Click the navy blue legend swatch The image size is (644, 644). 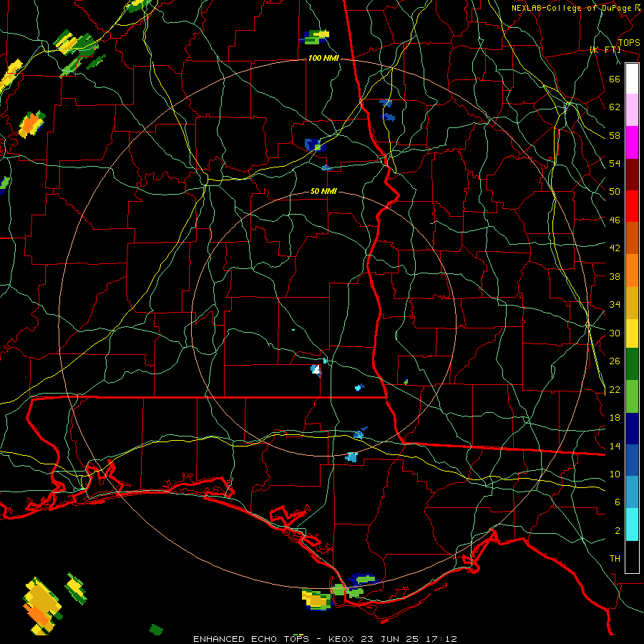632,429
